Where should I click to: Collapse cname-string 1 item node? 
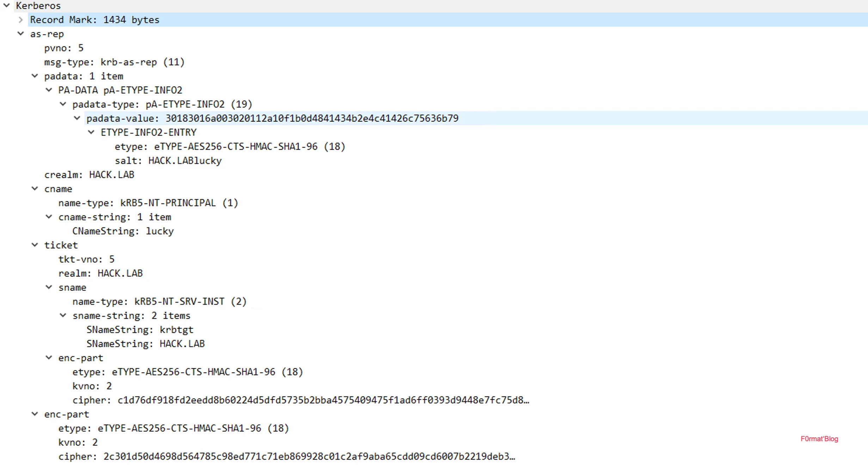point(49,217)
